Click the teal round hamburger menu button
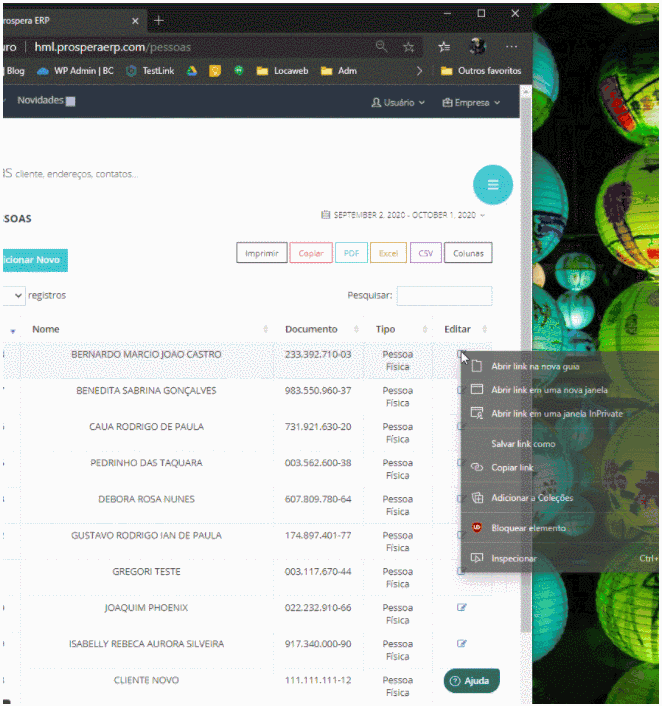Screen dimensions: 662x706 click(492, 184)
